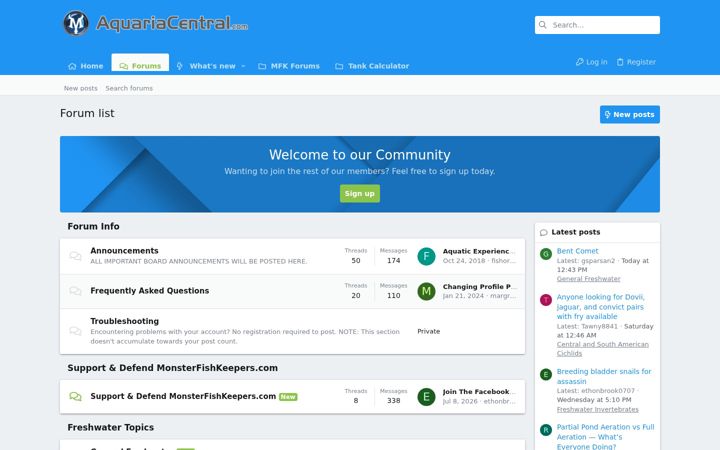720x450 pixels.
Task: Open the Join The Facebook... latest thread
Action: [479, 392]
